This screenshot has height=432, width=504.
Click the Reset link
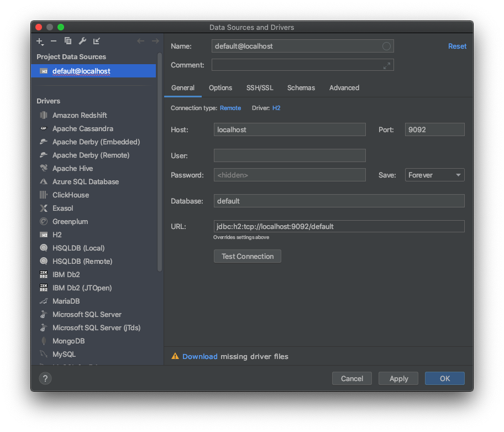tap(457, 46)
